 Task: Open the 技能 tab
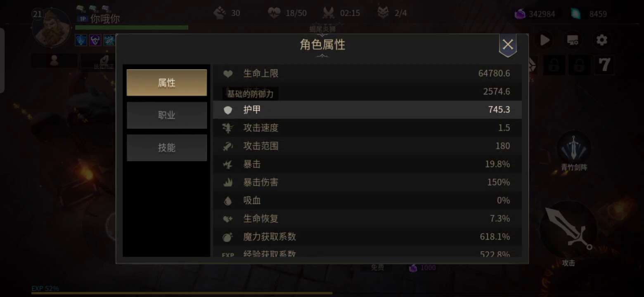click(167, 148)
